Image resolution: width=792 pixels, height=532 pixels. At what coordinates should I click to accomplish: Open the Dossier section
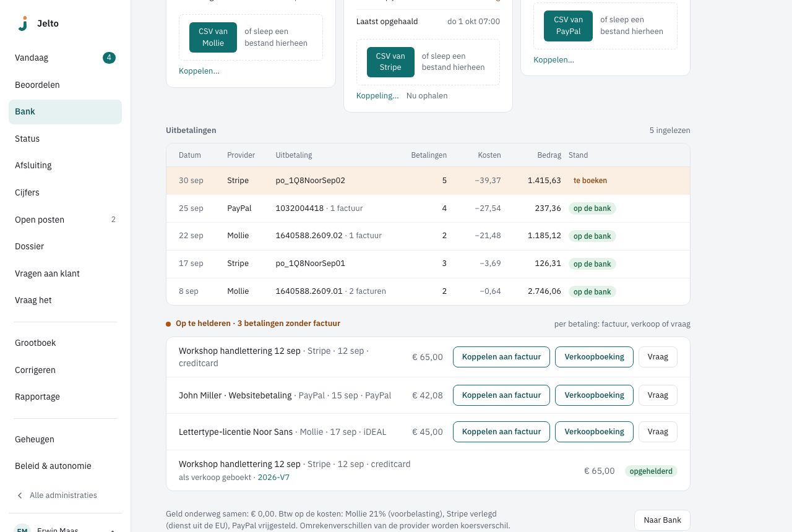tap(65, 246)
